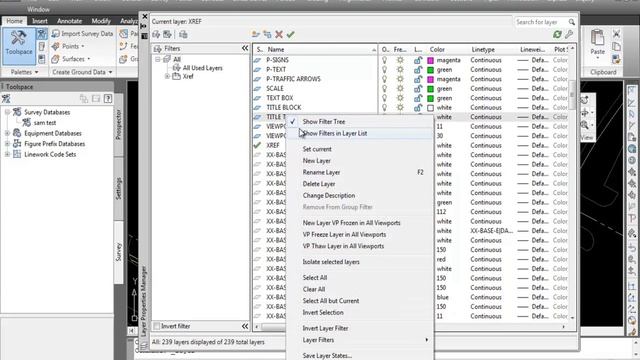Click magenta color swatch of P-SIGNS
The image size is (640, 360).
[x=430, y=60]
